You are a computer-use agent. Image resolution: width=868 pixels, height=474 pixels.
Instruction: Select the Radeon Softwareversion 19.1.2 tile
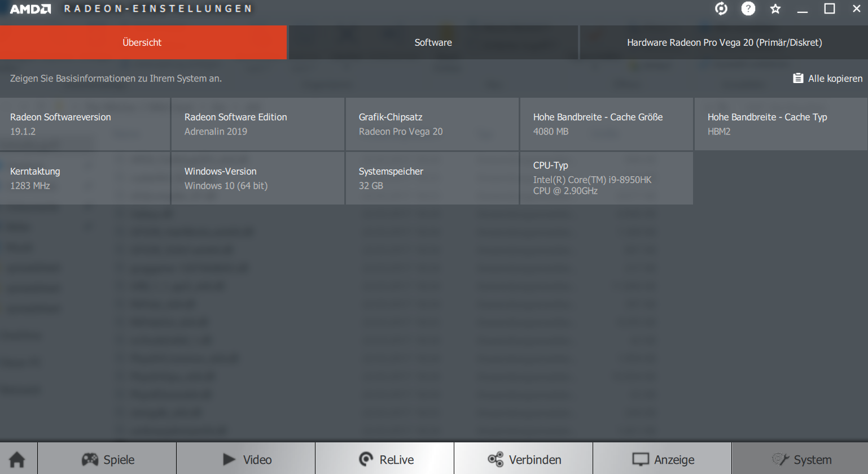[x=85, y=124]
